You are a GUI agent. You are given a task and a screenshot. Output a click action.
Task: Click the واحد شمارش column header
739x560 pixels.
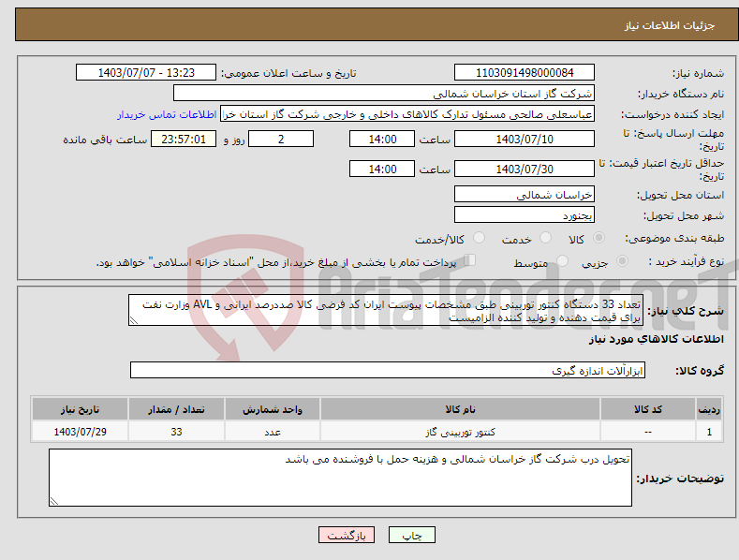pyautogui.click(x=273, y=409)
